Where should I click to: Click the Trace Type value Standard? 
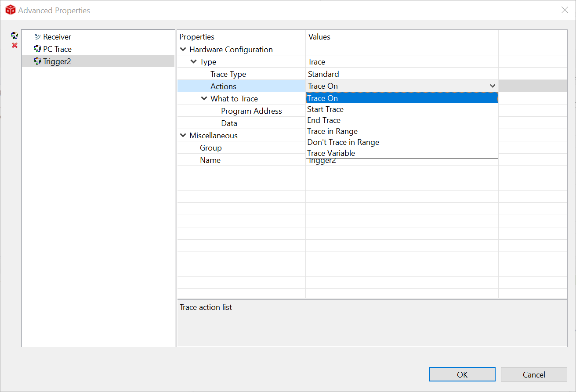point(323,74)
